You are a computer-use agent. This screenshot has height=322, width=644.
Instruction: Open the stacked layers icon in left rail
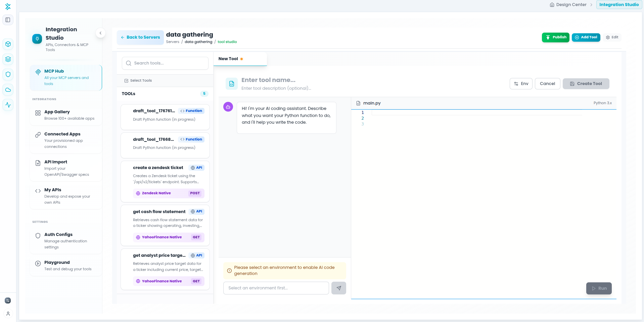pyautogui.click(x=8, y=59)
